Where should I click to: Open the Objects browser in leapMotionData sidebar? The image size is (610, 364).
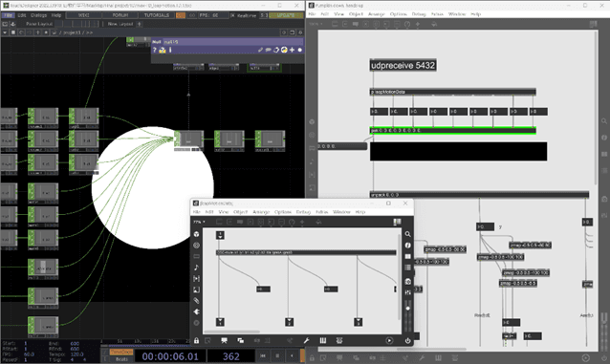pyautogui.click(x=196, y=234)
